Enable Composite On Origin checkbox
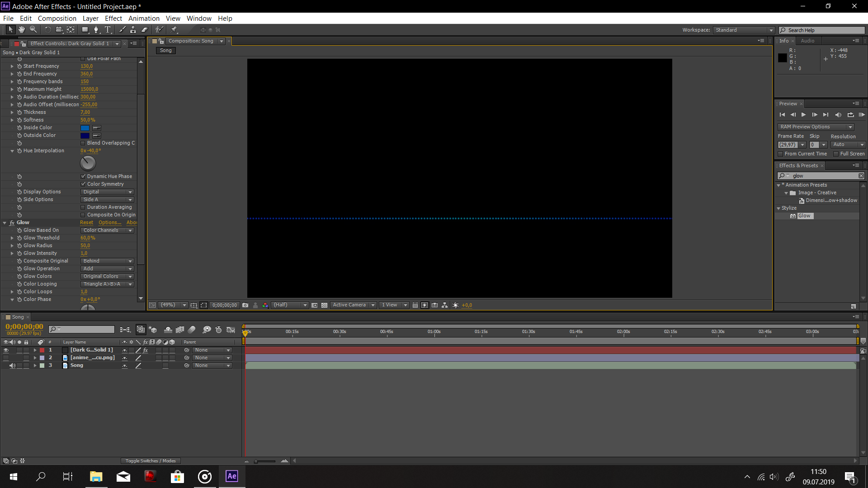The image size is (868, 488). click(x=83, y=215)
